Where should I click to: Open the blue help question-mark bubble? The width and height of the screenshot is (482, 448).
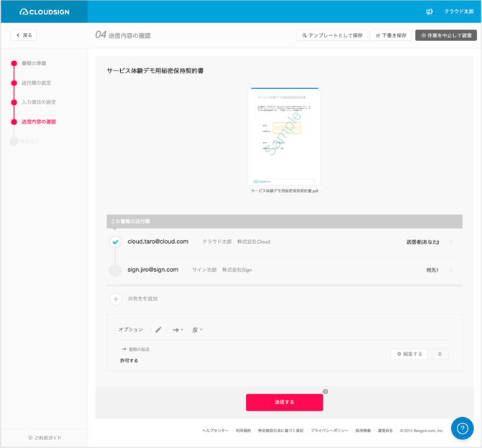click(x=462, y=428)
